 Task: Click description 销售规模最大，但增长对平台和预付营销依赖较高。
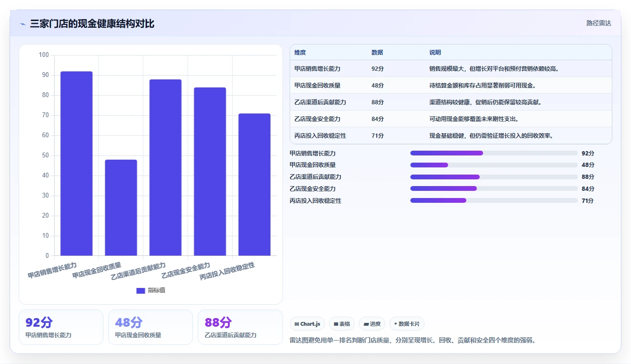point(495,69)
